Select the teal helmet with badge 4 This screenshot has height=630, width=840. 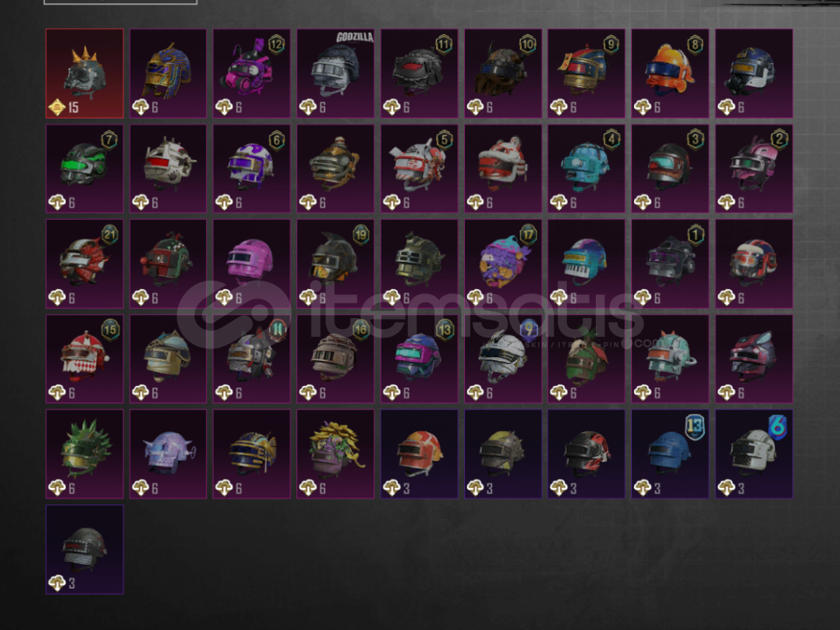(587, 168)
